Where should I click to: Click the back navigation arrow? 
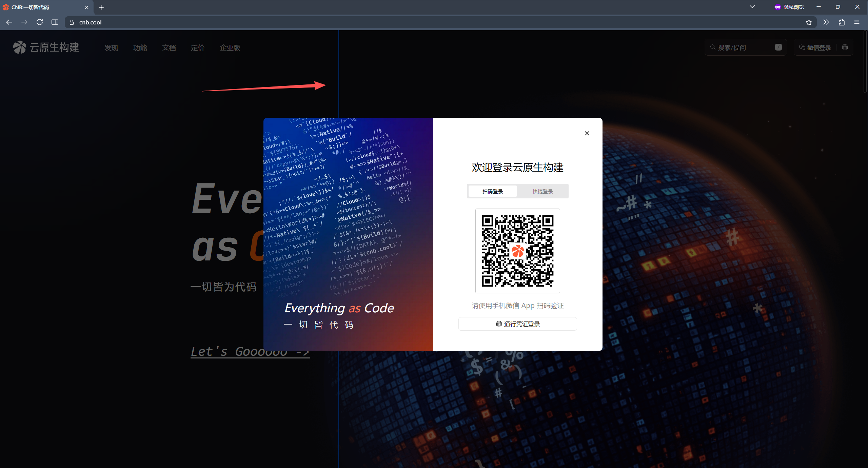pos(9,22)
